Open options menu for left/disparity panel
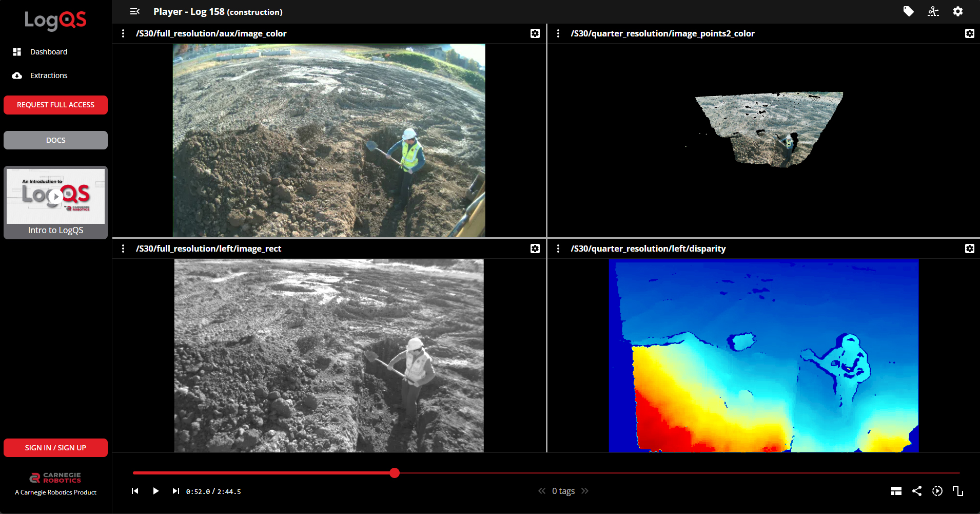The width and height of the screenshot is (980, 514). pyautogui.click(x=558, y=249)
